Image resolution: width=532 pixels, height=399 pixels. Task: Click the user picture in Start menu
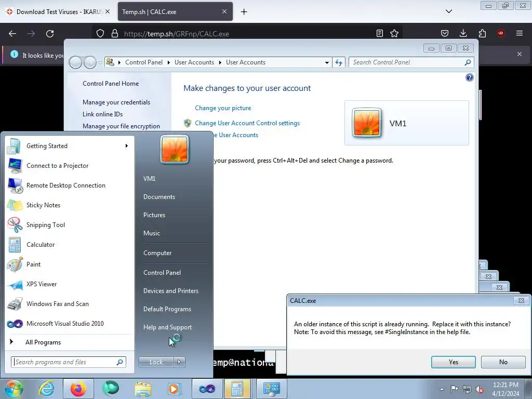tap(175, 149)
